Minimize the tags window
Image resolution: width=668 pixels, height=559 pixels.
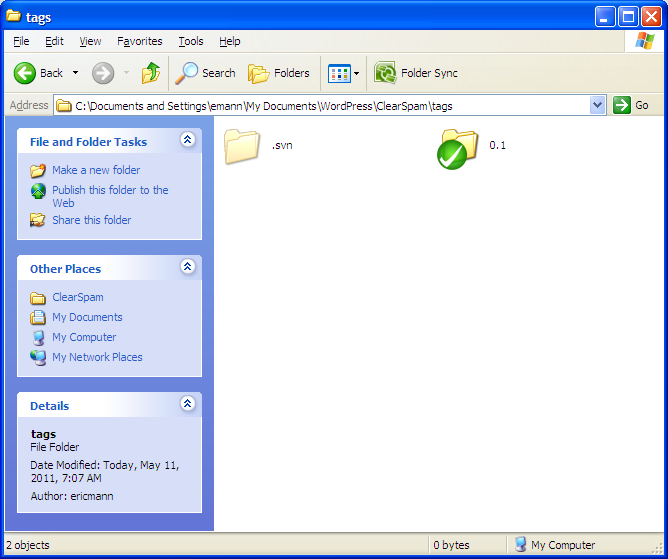point(605,17)
